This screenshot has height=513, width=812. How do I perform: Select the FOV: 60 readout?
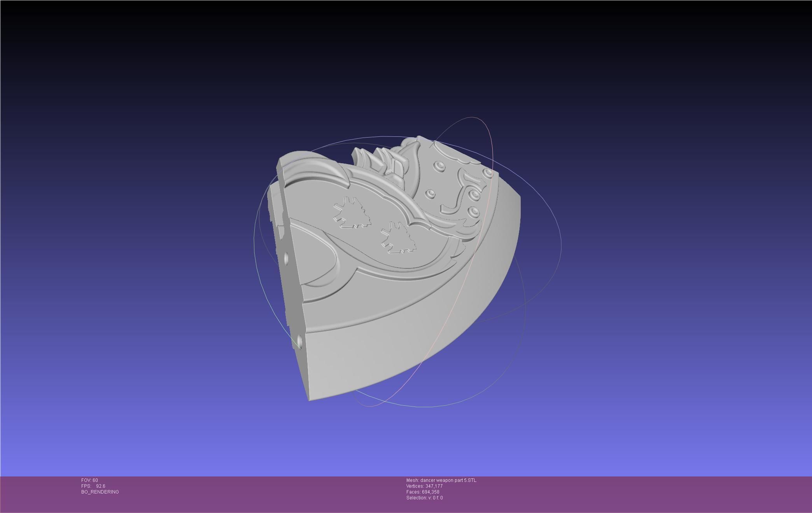pyautogui.click(x=89, y=480)
